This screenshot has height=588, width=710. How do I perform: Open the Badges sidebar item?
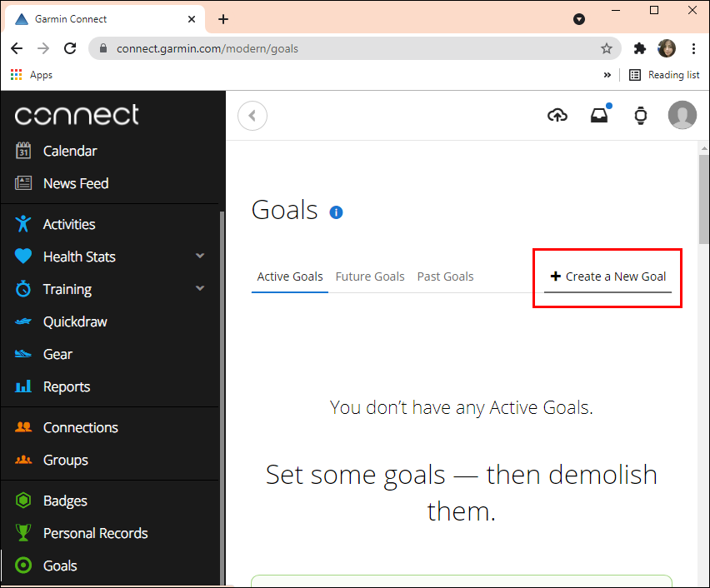coord(65,501)
